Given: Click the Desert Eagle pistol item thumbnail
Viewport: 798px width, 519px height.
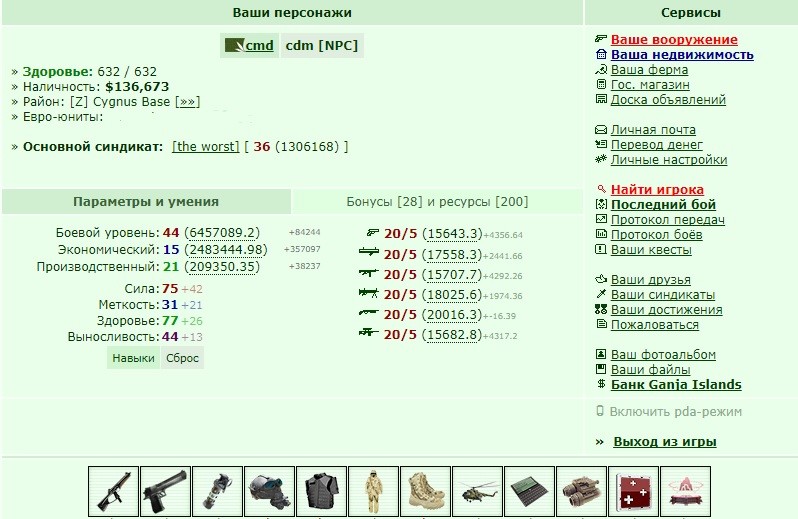Looking at the screenshot, I should pyautogui.click(x=165, y=492).
